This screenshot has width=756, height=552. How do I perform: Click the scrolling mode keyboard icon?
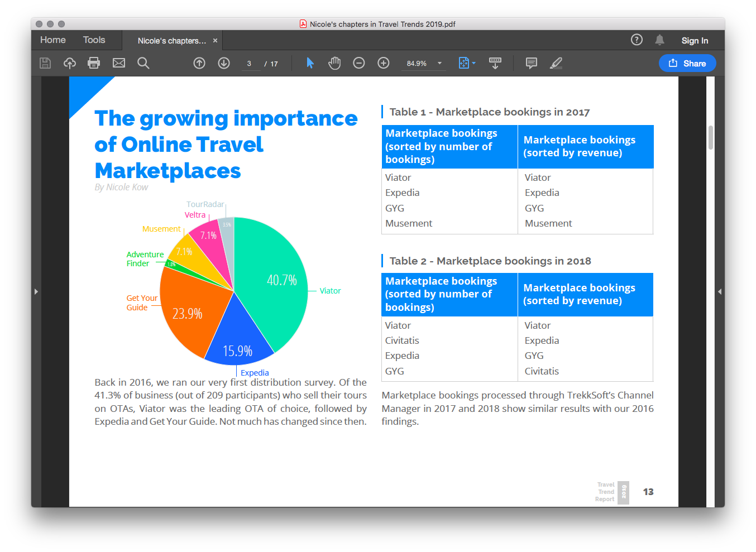(495, 63)
